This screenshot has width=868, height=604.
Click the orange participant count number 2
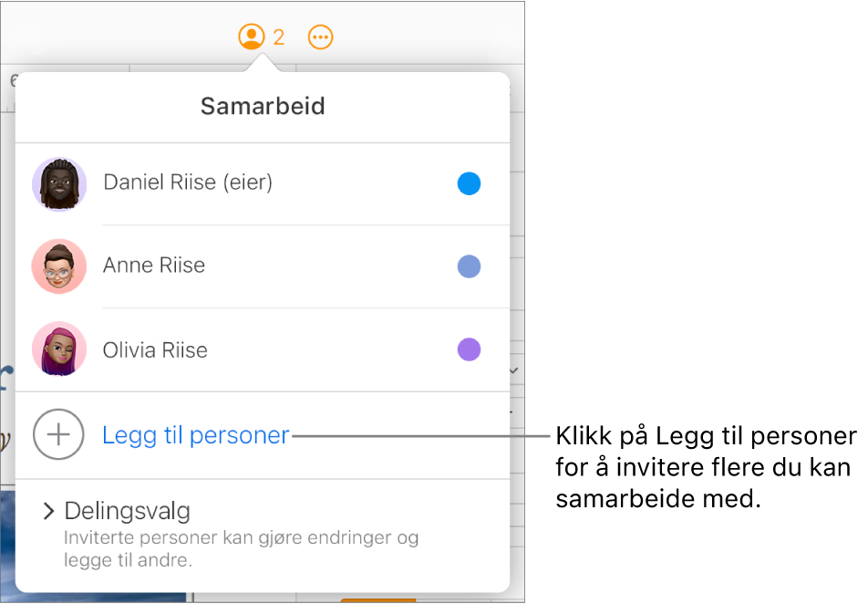[x=279, y=37]
